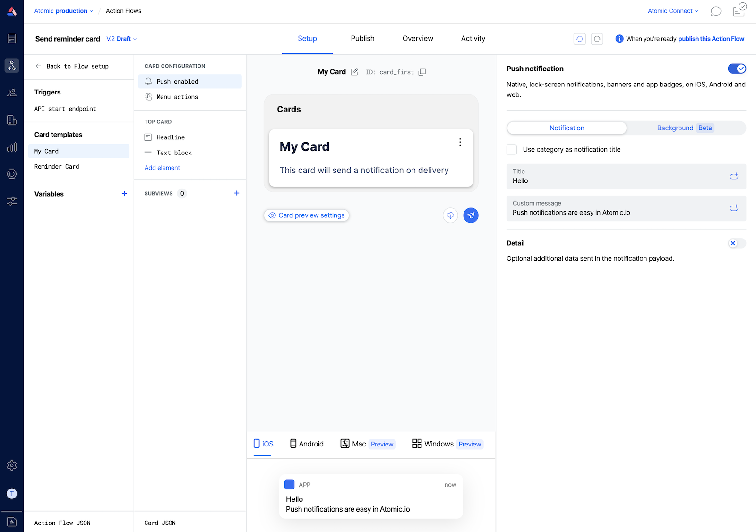
Task: Click the Title input field
Action: (x=626, y=177)
